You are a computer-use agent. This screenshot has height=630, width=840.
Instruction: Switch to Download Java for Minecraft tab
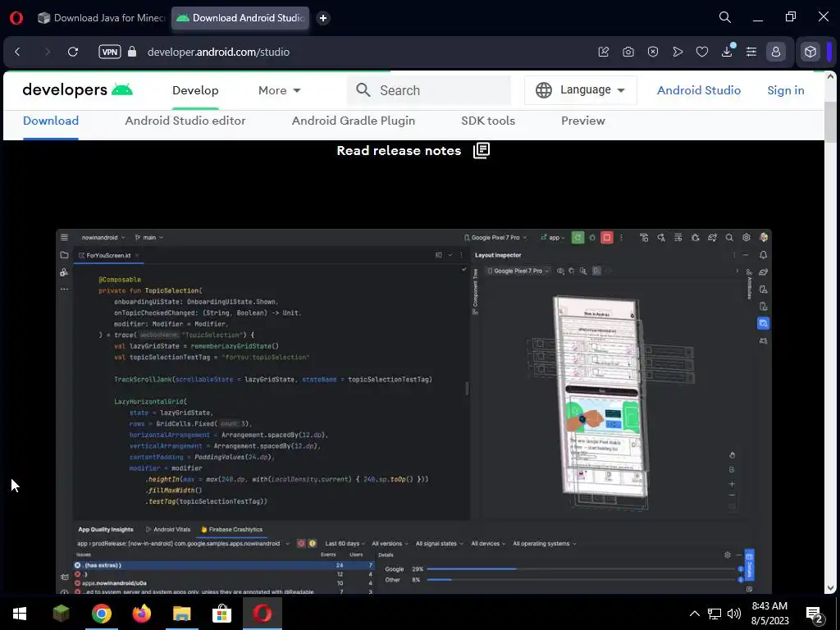click(x=101, y=18)
